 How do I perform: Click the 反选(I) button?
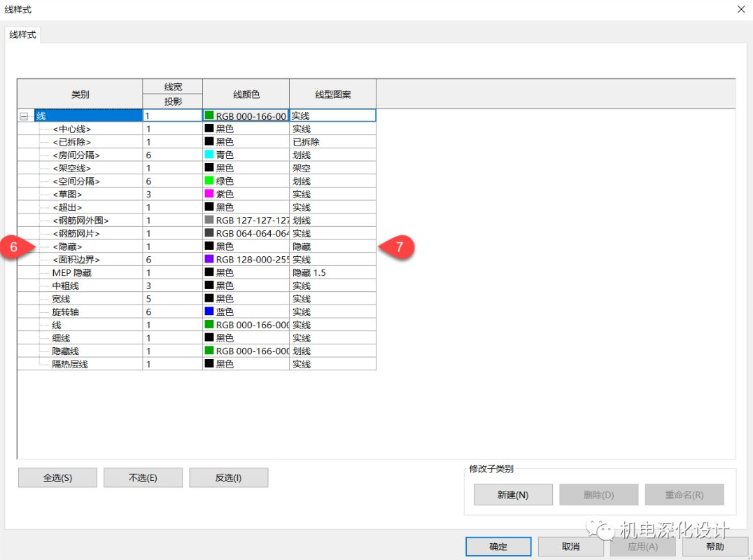pyautogui.click(x=228, y=477)
